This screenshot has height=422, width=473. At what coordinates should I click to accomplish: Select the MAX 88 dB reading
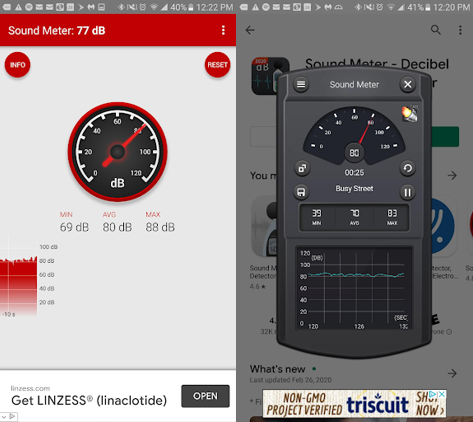[160, 222]
